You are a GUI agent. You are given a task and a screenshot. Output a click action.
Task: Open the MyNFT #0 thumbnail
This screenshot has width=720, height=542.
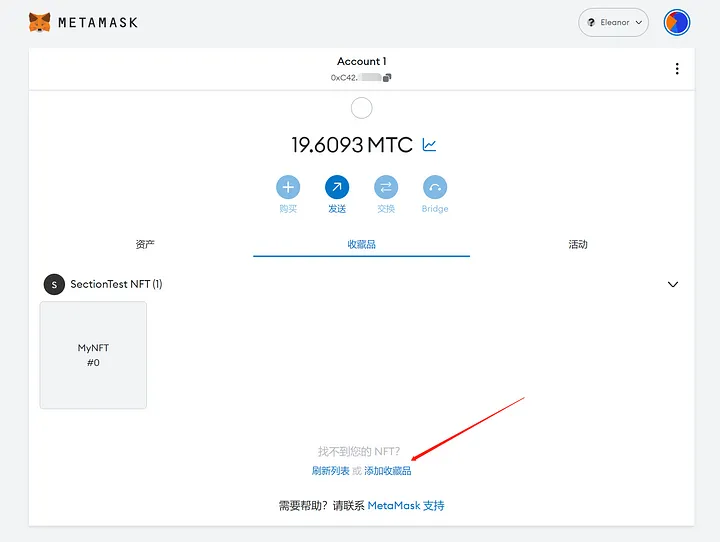click(x=93, y=355)
